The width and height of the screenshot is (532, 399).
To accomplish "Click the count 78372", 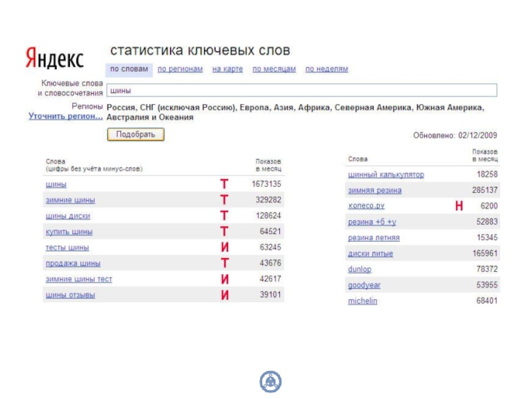I will pos(487,269).
